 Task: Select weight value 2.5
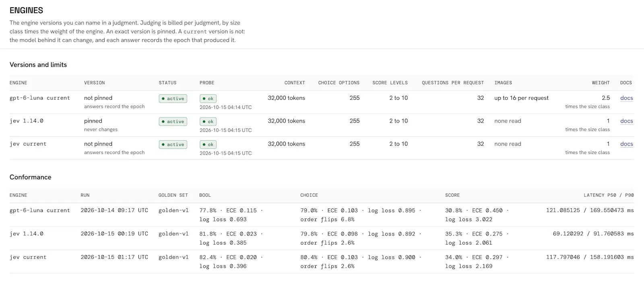[x=606, y=98]
